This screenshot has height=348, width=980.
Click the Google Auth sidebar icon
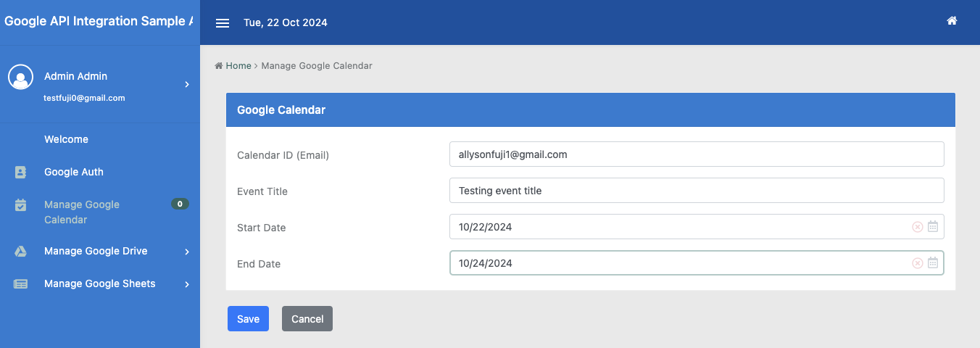(21, 173)
